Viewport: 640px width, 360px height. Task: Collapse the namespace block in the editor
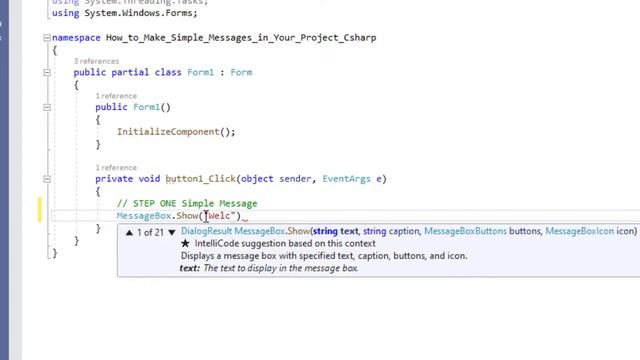tap(47, 38)
